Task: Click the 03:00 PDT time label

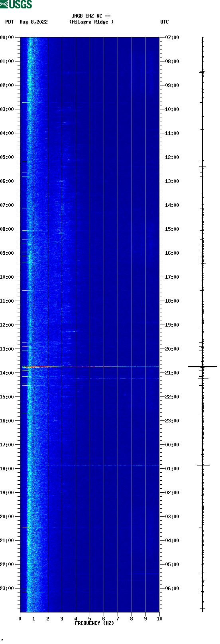Action: [x=7, y=109]
